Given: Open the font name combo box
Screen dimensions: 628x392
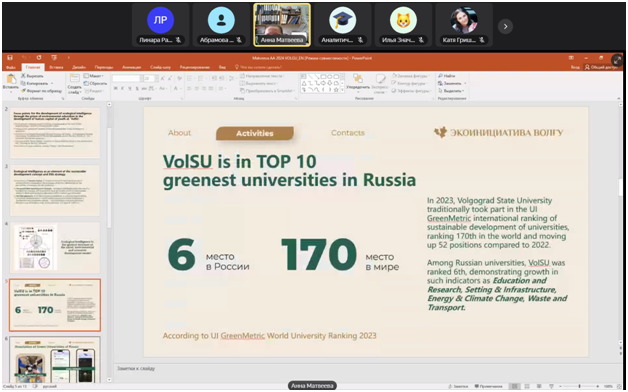Looking at the screenshot, I should coord(127,78).
